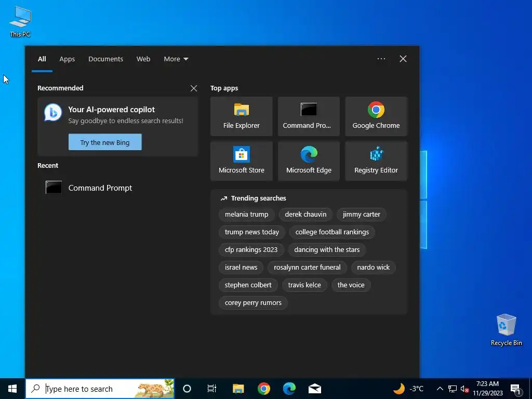Image resolution: width=532 pixels, height=399 pixels.
Task: Dismiss the Recommended section
Action: [x=194, y=88]
